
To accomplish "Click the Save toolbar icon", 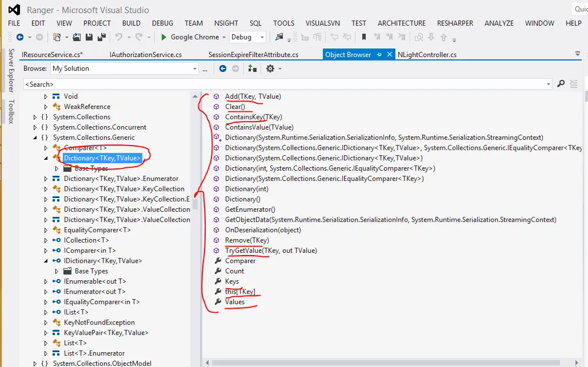I will (89, 37).
